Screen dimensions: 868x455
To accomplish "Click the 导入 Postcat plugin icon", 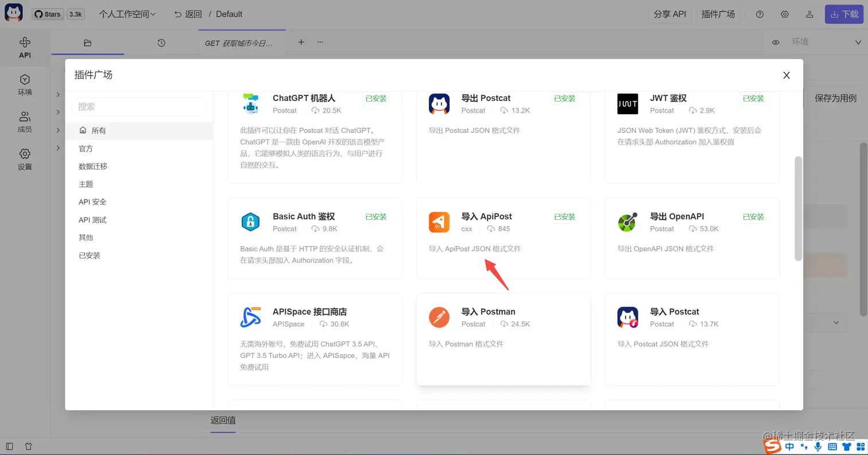I will coord(628,317).
